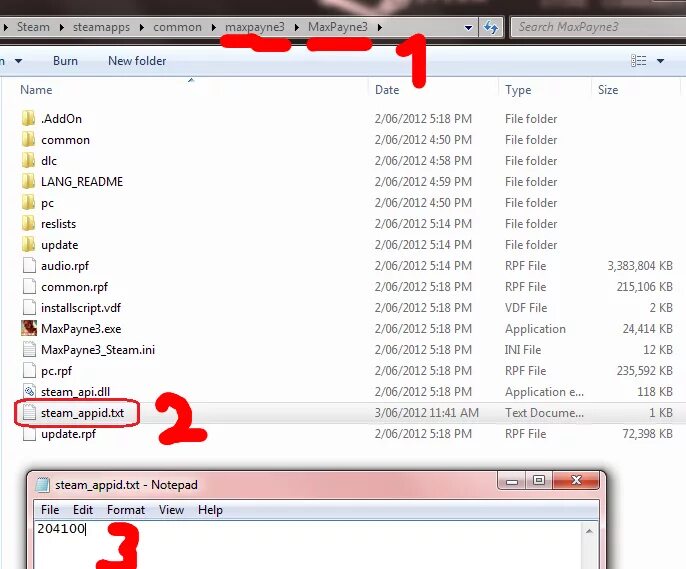Screen dimensions: 686x569
Task: Go to steamapps in breadcrumb path
Action: [x=101, y=27]
